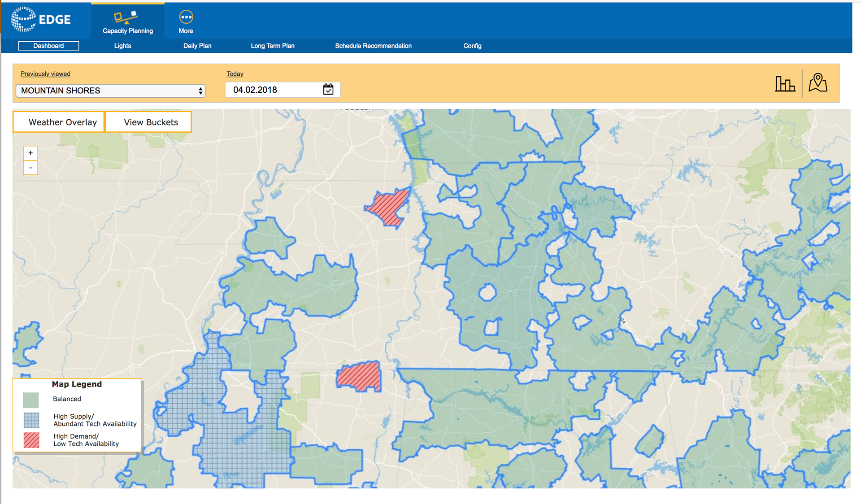Go to the Lights tab
861x504 pixels.
coord(122,46)
